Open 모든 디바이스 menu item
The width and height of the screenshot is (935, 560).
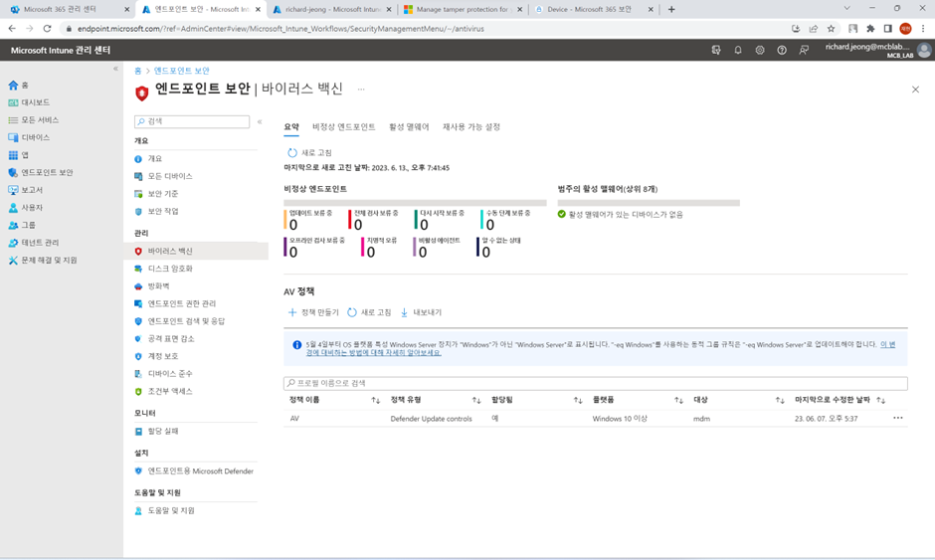tap(163, 176)
